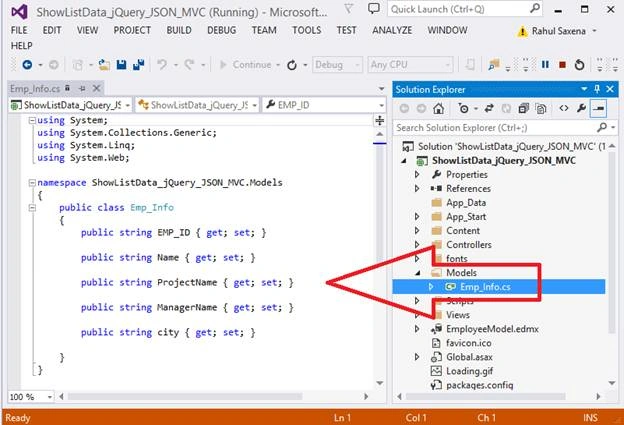This screenshot has width=624, height=425.
Task: Click the Undo arrow icon
Action: [162, 64]
